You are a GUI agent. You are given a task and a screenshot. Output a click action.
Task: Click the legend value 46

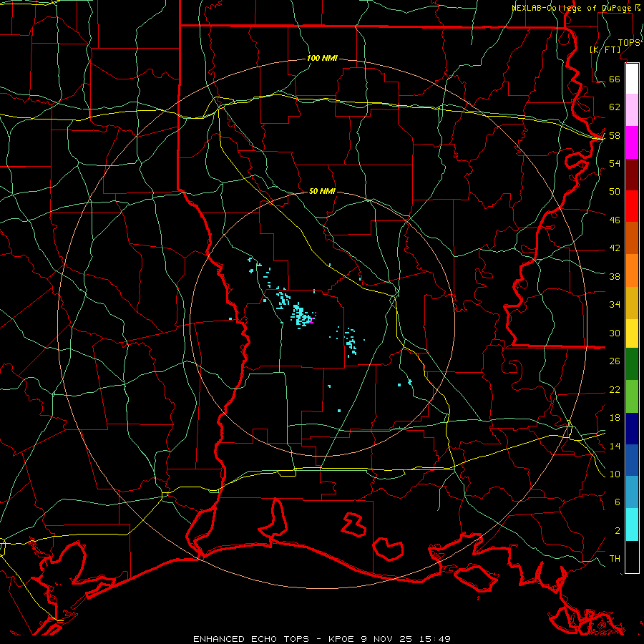[x=615, y=220]
